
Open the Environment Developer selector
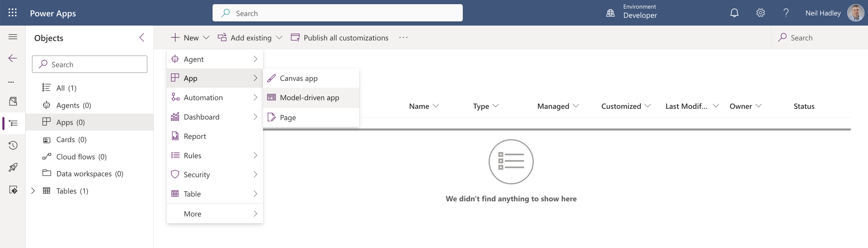click(631, 12)
